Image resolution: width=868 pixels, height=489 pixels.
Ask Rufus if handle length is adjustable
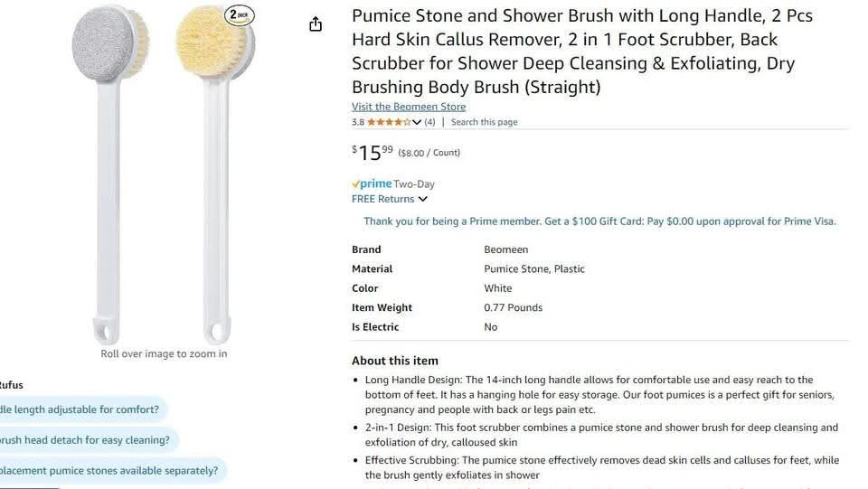pyautogui.click(x=80, y=409)
